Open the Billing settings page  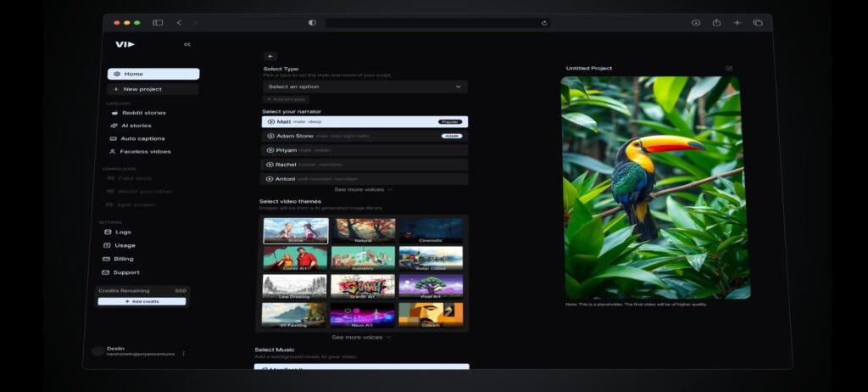click(119, 259)
